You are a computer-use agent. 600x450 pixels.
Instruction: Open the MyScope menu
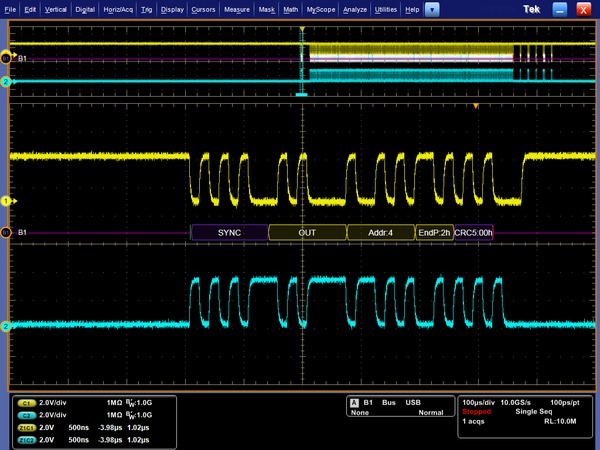click(321, 8)
